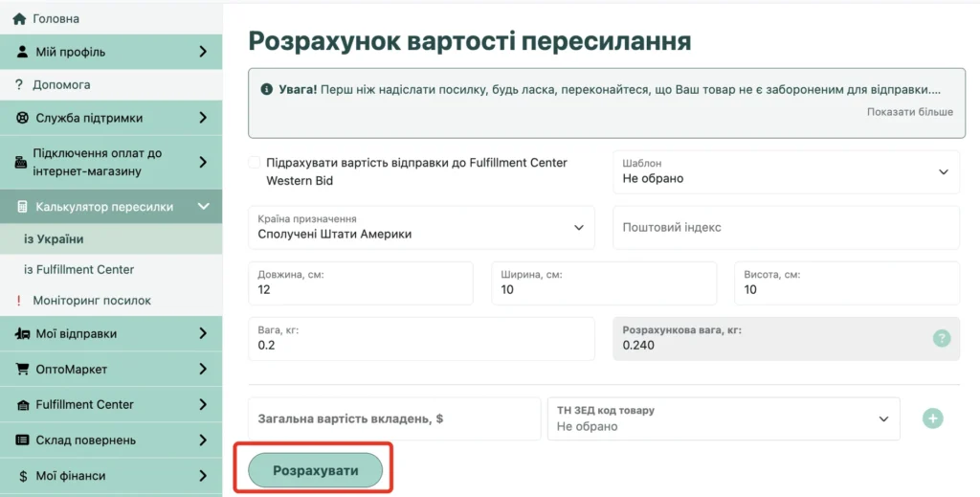Click the Ширина, см input field
This screenshot has height=497, width=980.
tap(604, 283)
